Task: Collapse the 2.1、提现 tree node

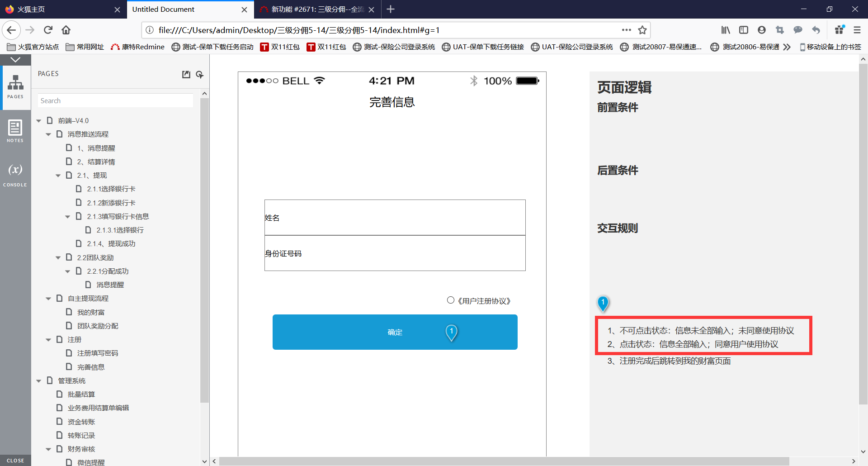Action: coord(58,176)
